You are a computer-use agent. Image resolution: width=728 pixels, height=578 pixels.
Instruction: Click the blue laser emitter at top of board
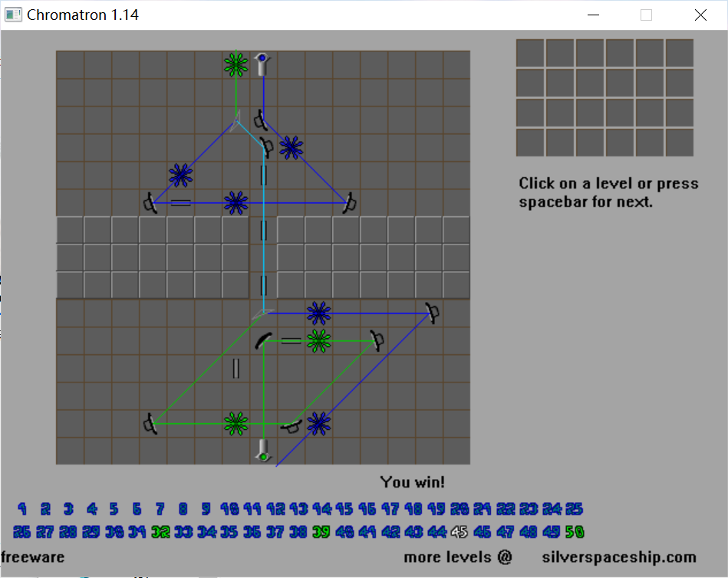point(263,63)
